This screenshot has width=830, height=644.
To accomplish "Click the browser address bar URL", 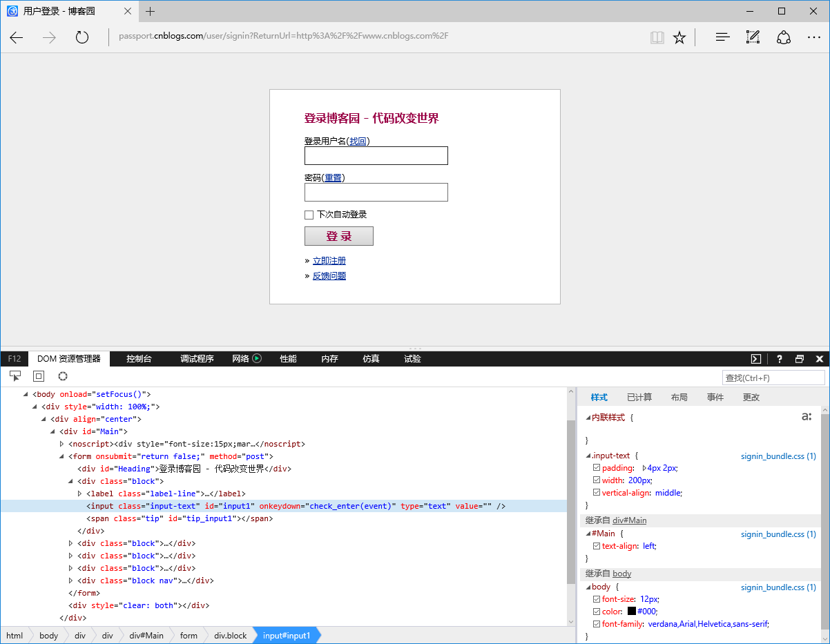I will (x=283, y=37).
